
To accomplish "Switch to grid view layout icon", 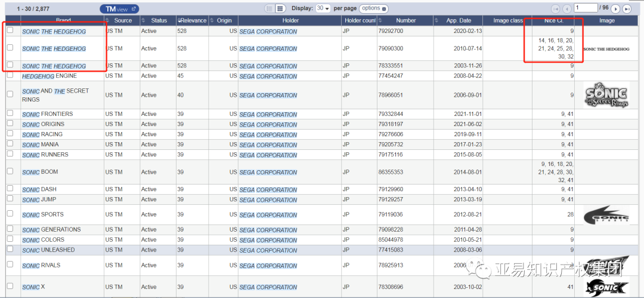I will tap(280, 8).
